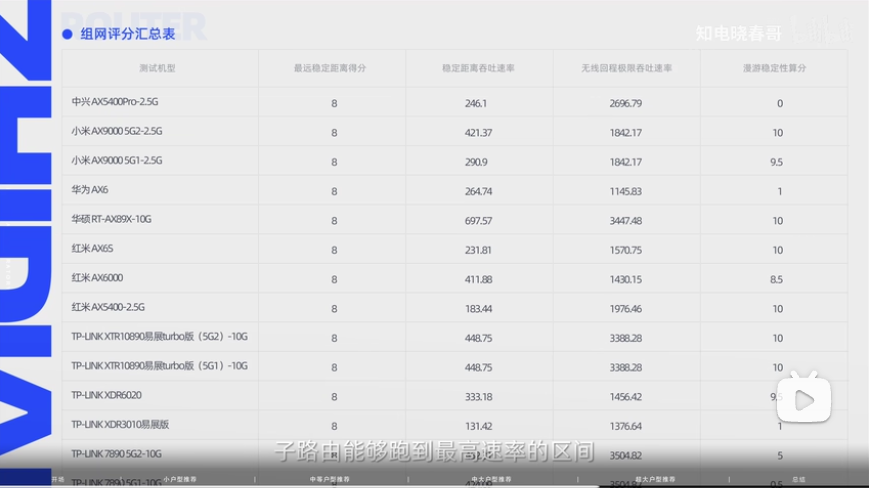869x488 pixels.
Task: Click the TP-LINK XDR6020 row name
Action: pyautogui.click(x=106, y=395)
